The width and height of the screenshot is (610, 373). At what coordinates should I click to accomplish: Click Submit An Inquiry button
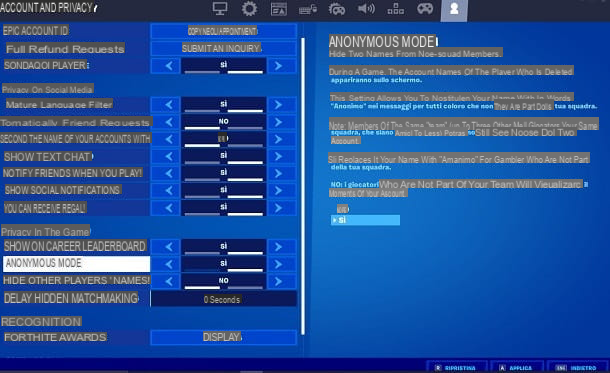224,48
